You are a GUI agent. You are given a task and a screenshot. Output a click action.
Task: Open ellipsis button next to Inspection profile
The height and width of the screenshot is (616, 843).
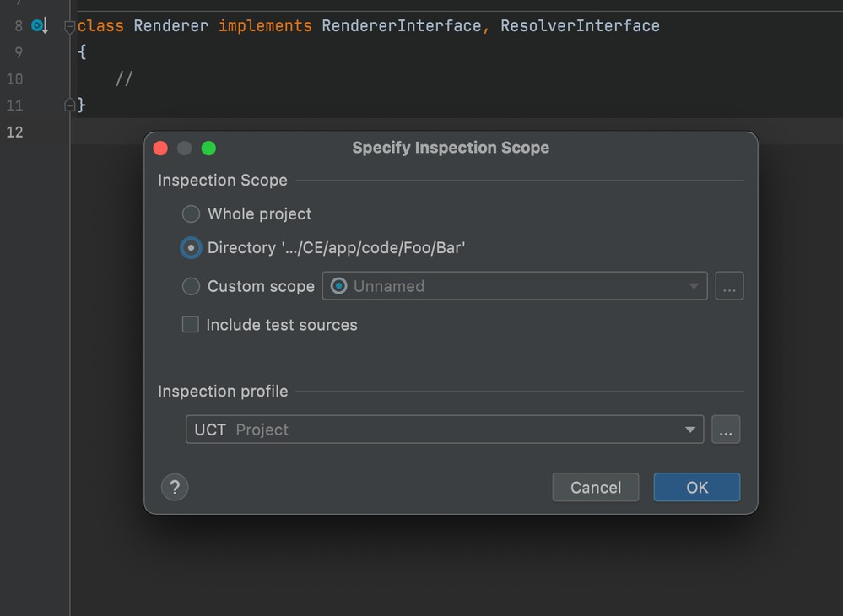click(726, 430)
